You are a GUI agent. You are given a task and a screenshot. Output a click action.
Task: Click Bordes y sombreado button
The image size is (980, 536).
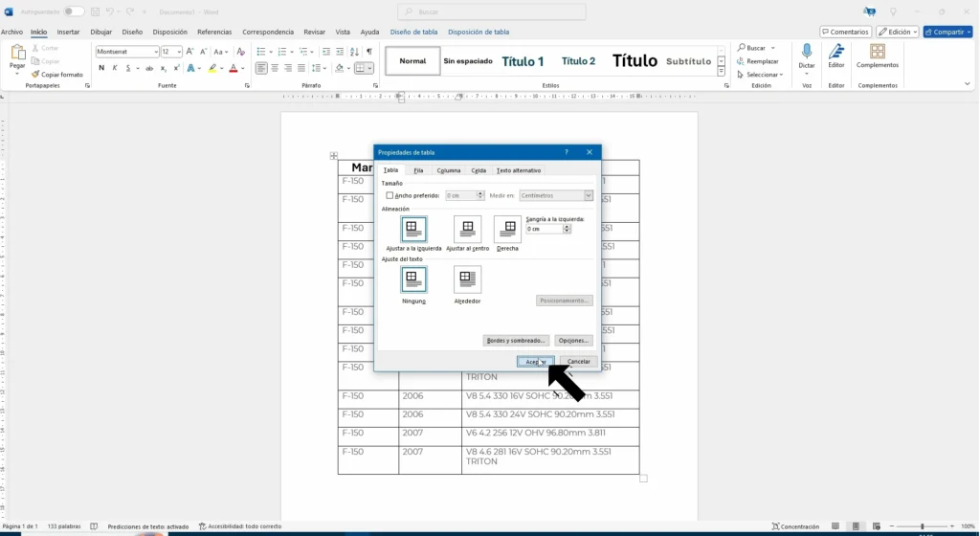517,341
